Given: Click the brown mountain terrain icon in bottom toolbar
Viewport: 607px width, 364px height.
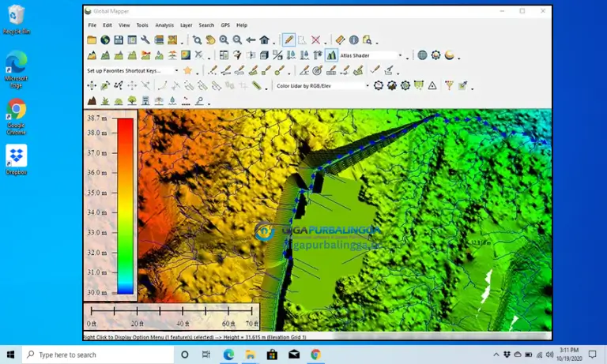Looking at the screenshot, I should (92, 101).
